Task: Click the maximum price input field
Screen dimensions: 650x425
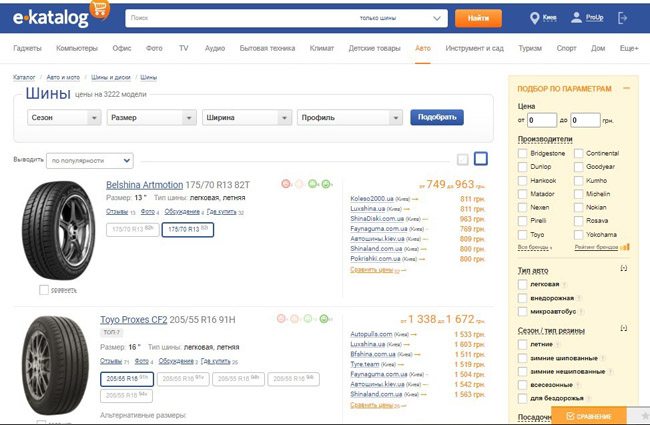Action: coord(585,120)
